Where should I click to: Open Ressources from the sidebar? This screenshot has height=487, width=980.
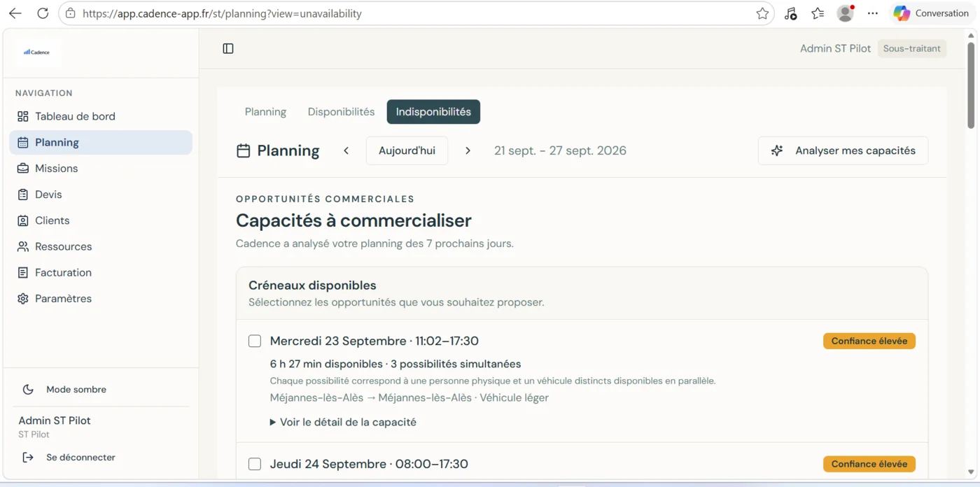pyautogui.click(x=101, y=246)
